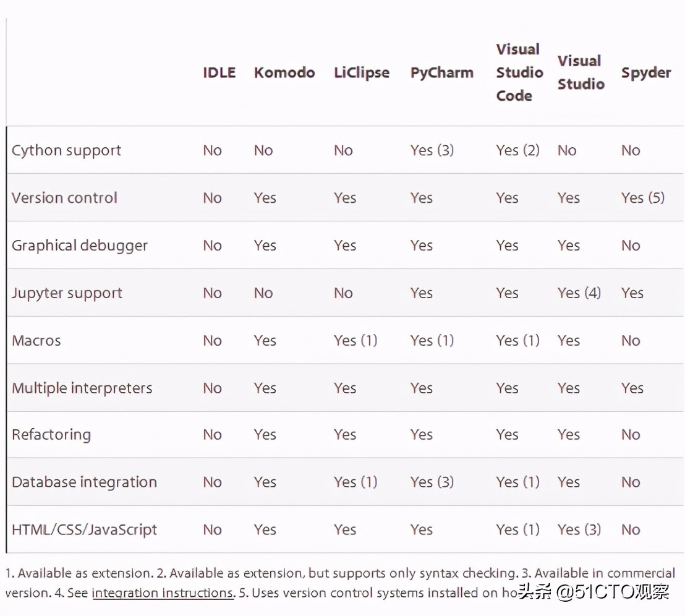Select the HTML/CSS/JavaScript row label
Screen dimensions: 685x616
(x=84, y=529)
